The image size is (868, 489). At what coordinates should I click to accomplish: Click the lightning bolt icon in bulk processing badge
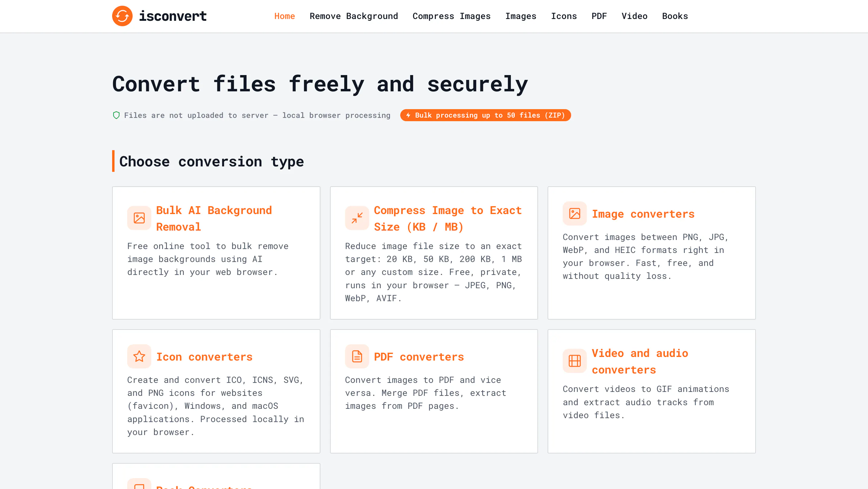[408, 115]
